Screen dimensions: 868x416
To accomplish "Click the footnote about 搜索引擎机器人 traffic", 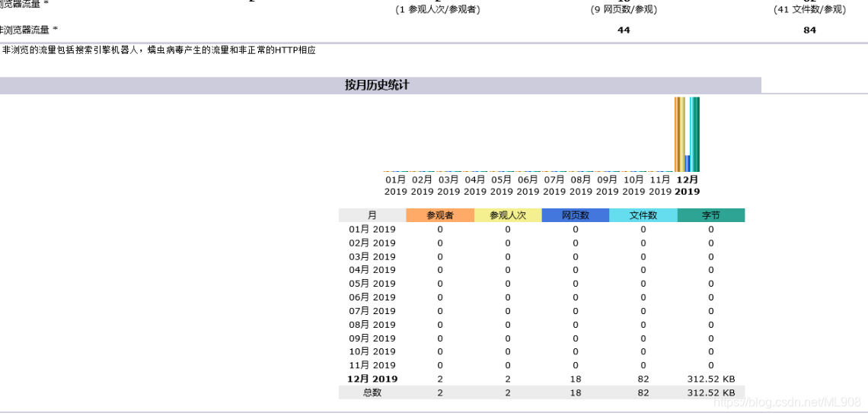I will coord(159,50).
